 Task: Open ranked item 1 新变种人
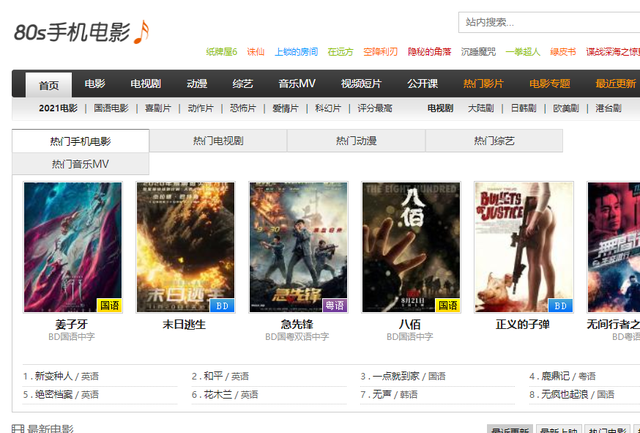point(53,376)
